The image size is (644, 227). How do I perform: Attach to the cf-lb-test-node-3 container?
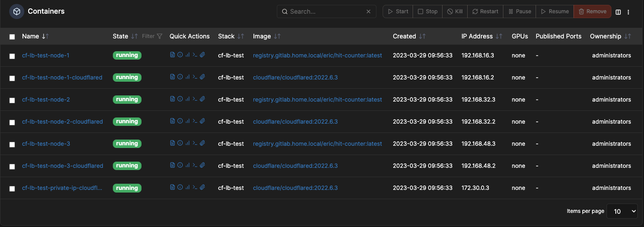202,144
